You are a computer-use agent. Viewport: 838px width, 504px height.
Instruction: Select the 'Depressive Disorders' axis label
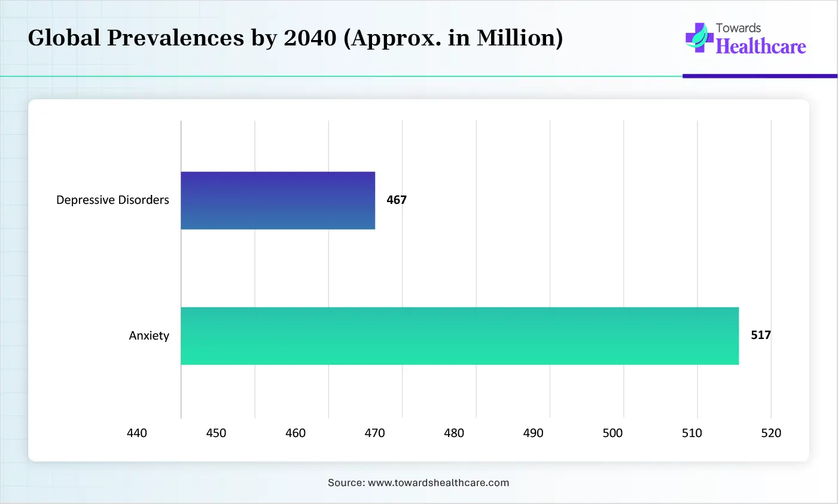click(112, 200)
